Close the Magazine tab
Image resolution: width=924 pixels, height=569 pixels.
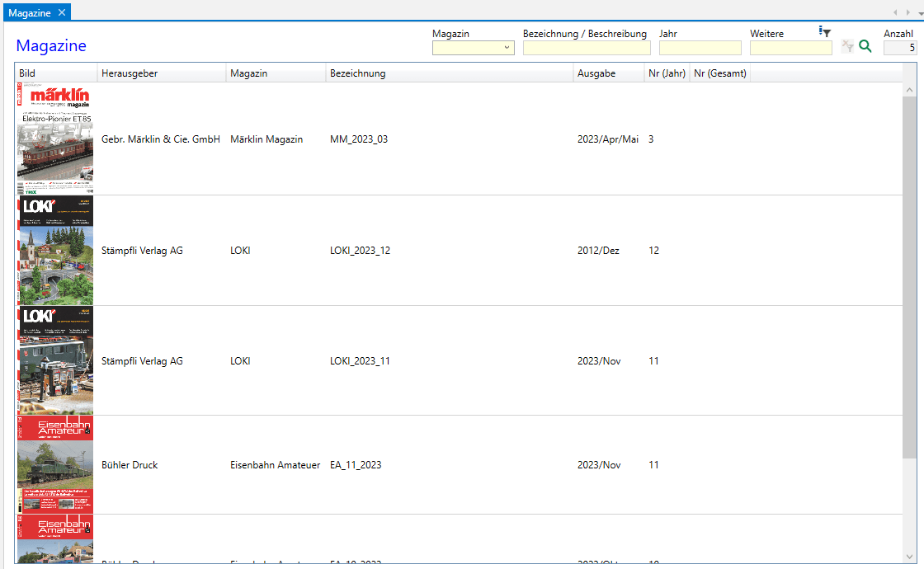click(x=62, y=12)
